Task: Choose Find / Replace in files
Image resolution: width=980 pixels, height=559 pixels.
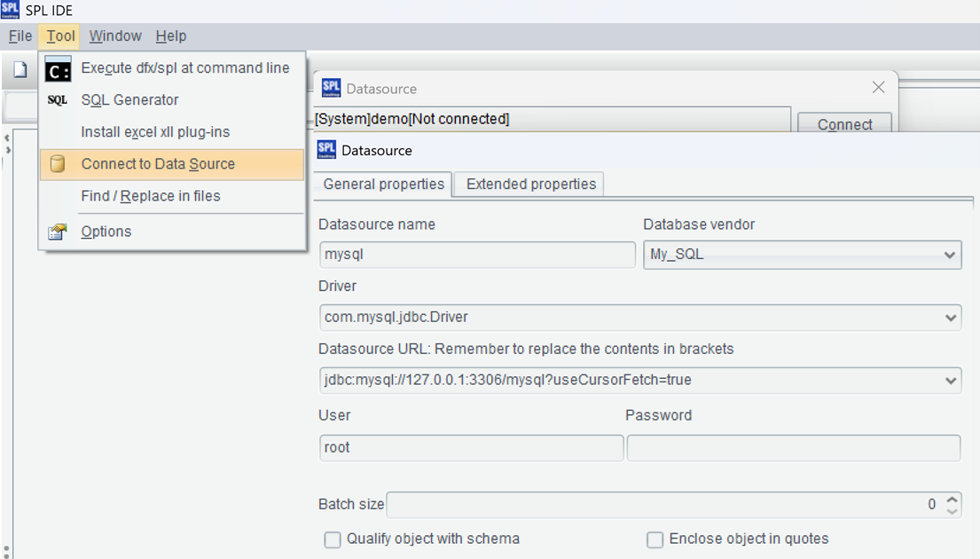Action: point(151,196)
